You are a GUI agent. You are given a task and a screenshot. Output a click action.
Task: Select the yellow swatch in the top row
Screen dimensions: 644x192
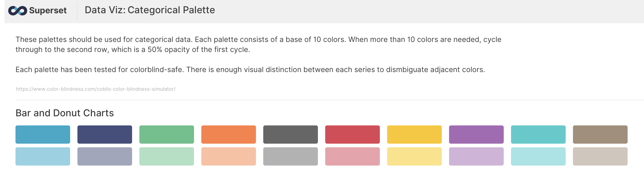(414, 135)
